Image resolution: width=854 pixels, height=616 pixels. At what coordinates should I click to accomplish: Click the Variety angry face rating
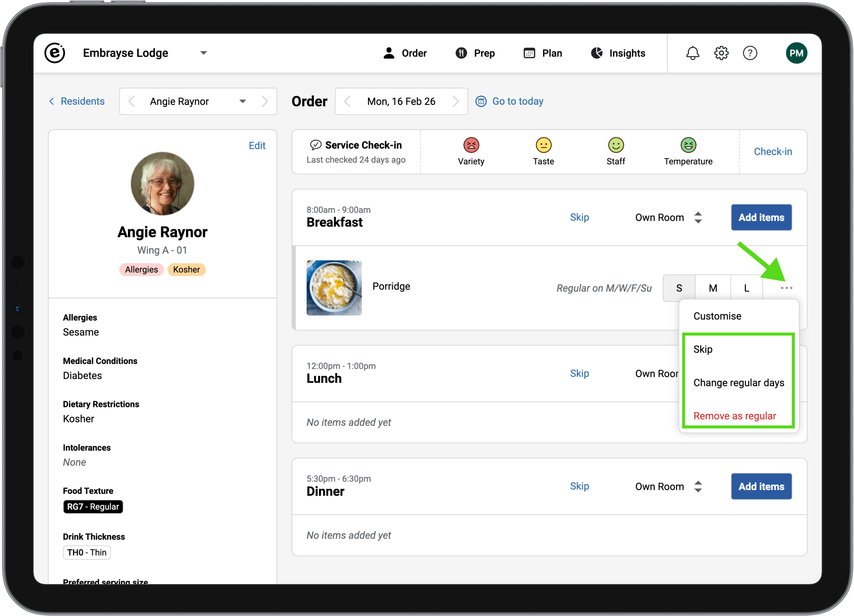tap(471, 145)
